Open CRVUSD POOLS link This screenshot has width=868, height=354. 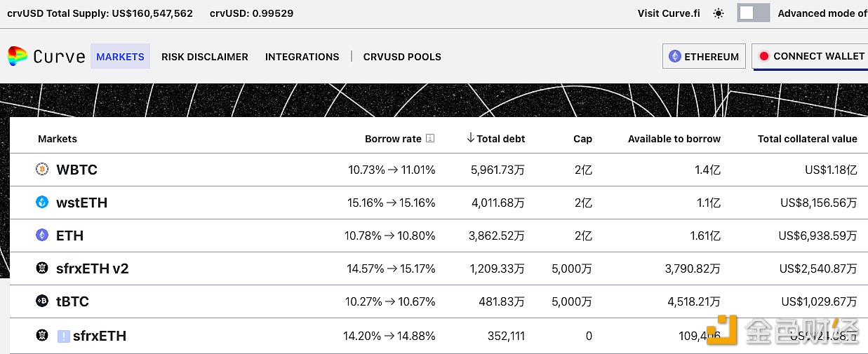pyautogui.click(x=402, y=57)
